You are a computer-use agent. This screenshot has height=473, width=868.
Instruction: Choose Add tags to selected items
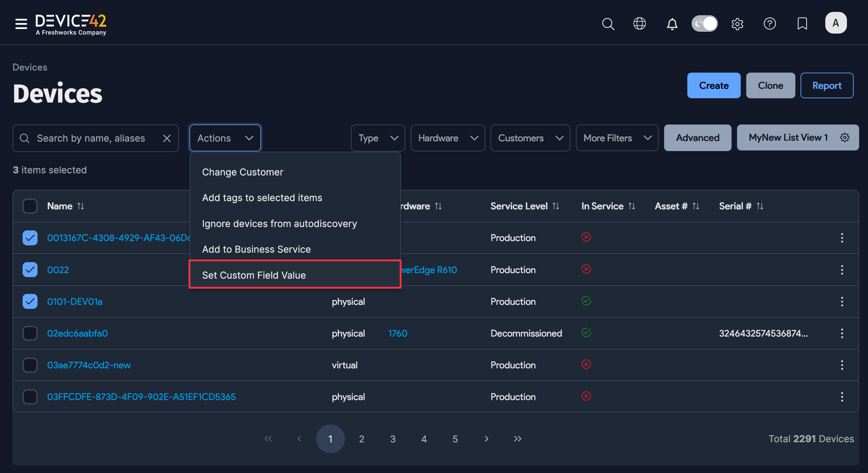262,198
